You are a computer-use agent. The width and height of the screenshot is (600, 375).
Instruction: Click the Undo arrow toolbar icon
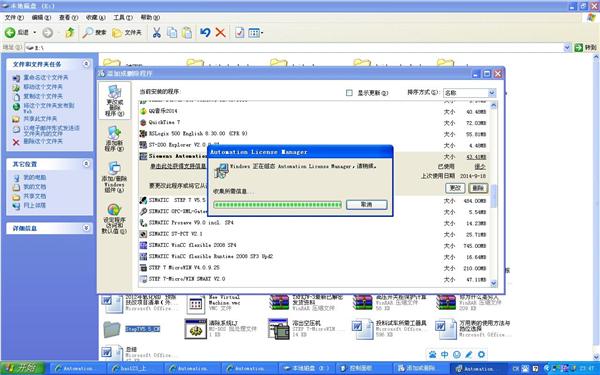coord(205,33)
